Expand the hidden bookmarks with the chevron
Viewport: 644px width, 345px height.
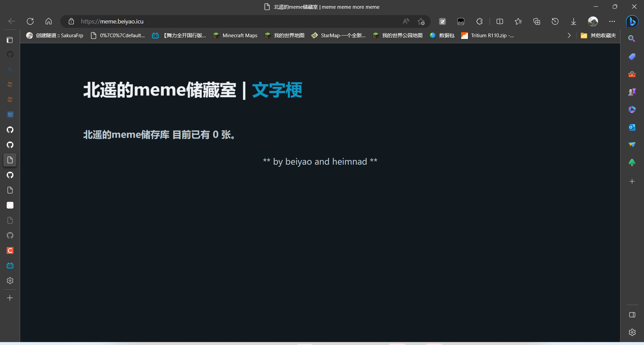point(569,35)
